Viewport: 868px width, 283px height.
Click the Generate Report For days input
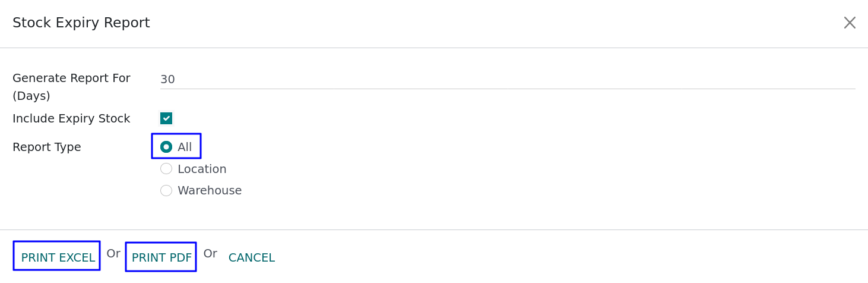point(507,80)
